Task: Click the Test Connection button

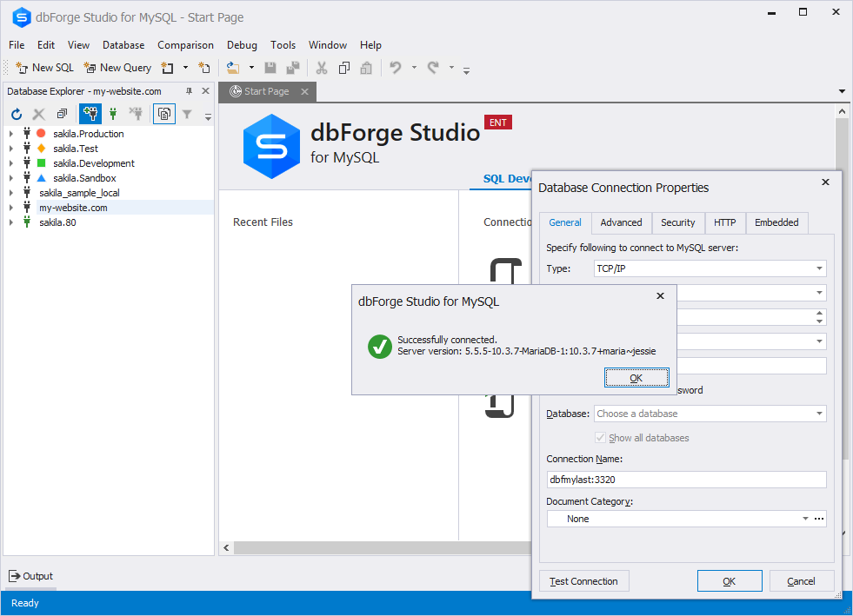Action: [x=583, y=581]
